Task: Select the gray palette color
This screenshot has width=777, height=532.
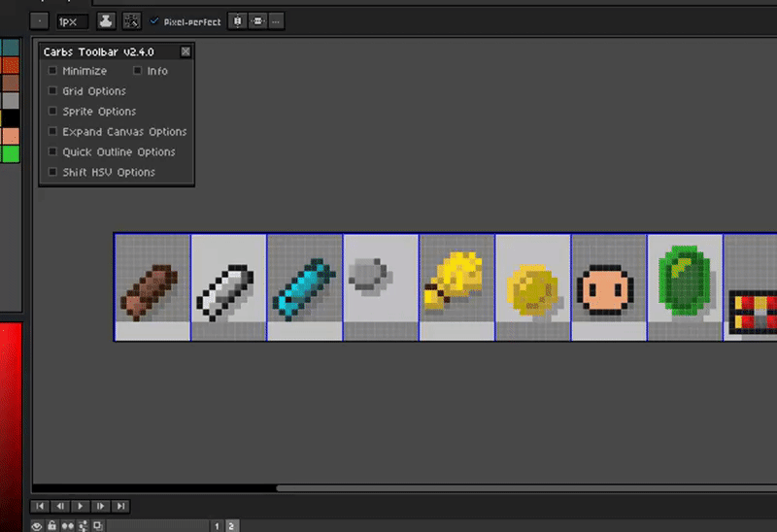Action: point(11,101)
